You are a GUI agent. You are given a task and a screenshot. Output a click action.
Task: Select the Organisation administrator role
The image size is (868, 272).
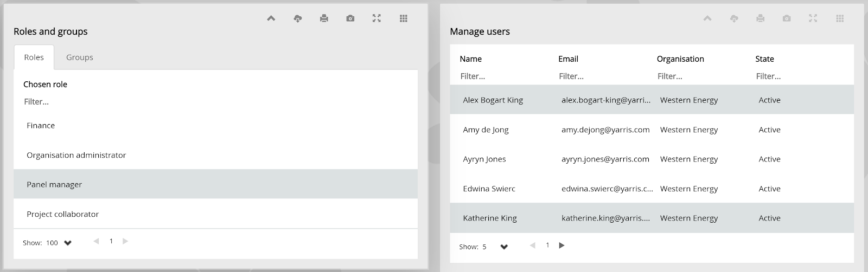click(x=215, y=155)
